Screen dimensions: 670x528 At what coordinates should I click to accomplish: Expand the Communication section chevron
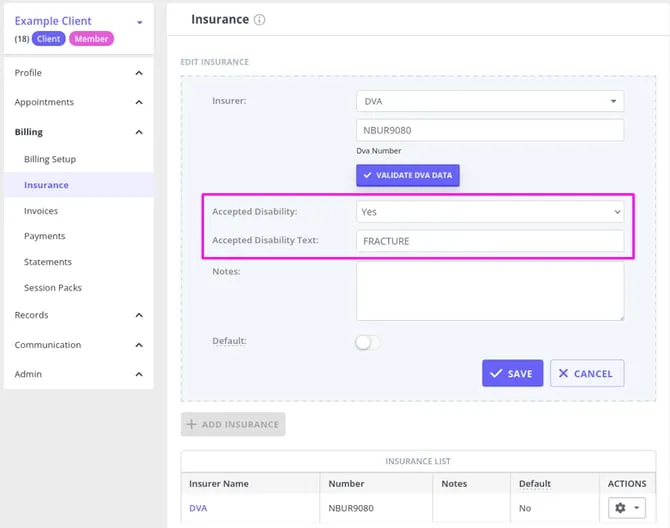[x=139, y=345]
